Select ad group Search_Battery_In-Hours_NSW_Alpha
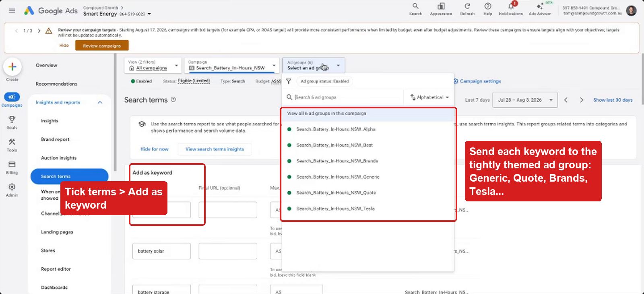Image resolution: width=644 pixels, height=294 pixels. click(x=368, y=129)
